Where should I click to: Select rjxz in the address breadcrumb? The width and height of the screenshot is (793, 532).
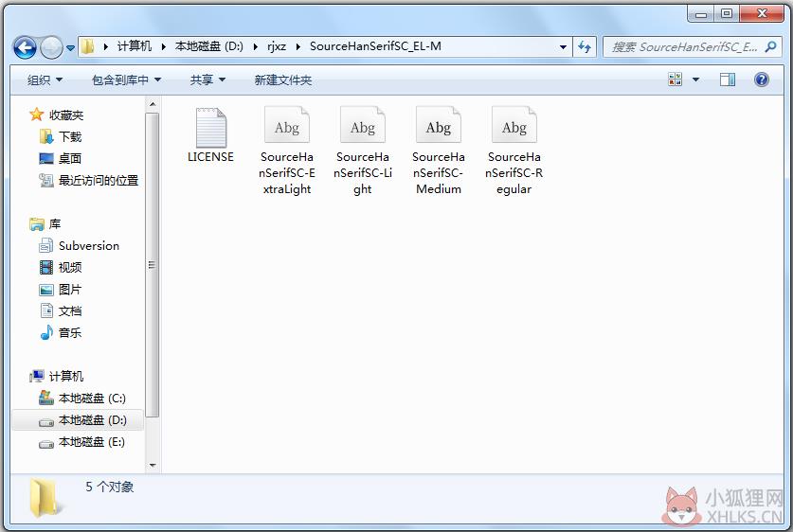click(277, 46)
